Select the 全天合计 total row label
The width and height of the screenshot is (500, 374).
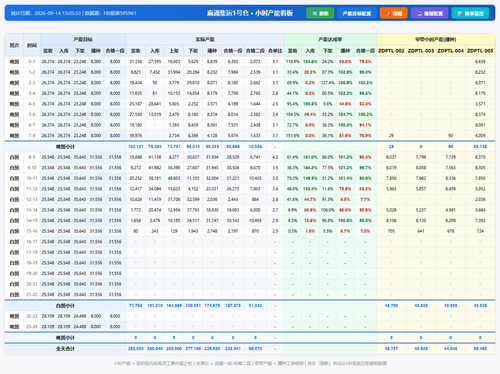pyautogui.click(x=65, y=349)
